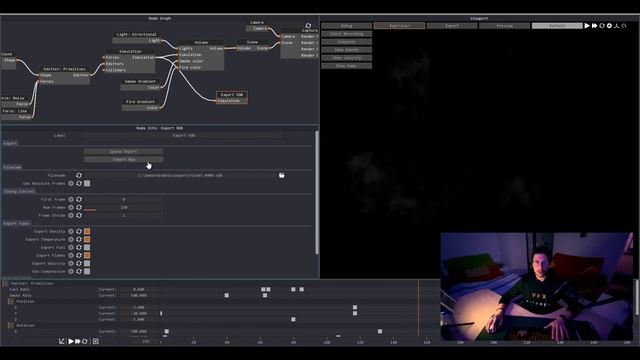Click the viewport circular target icon
This screenshot has width=640, height=360.
pyautogui.click(x=609, y=26)
